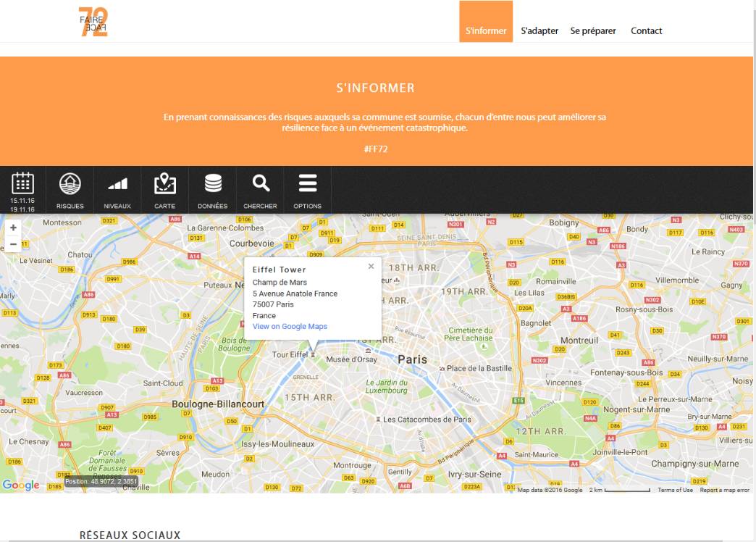
Task: Click the Eiffel Tower popup title
Action: [280, 270]
